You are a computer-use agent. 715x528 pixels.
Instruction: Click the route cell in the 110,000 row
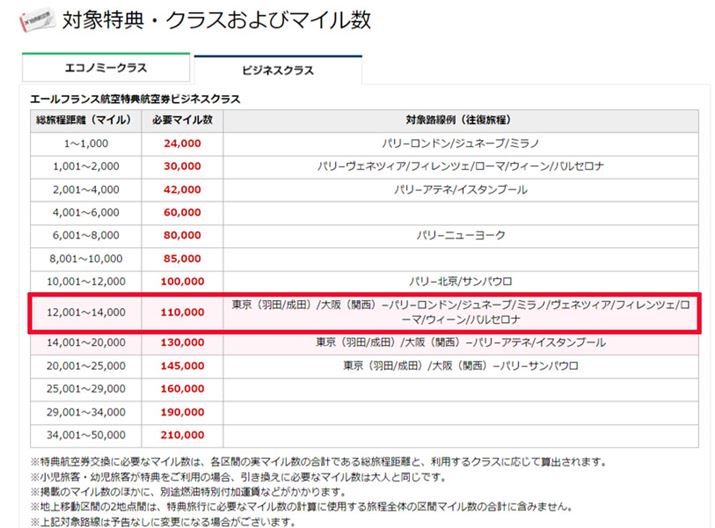click(461, 312)
